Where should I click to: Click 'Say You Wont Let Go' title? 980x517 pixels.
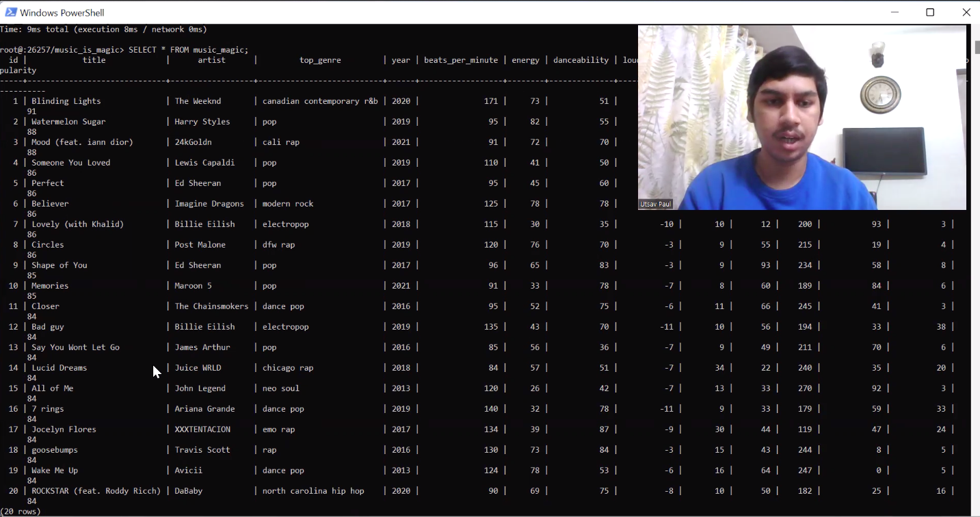[x=75, y=347]
